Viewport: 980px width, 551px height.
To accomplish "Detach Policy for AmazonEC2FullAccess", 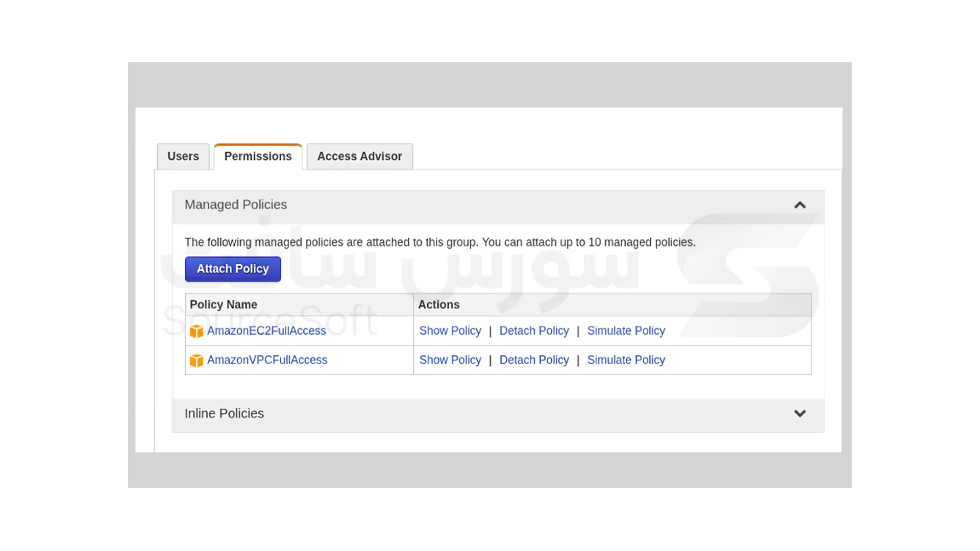I will point(534,331).
